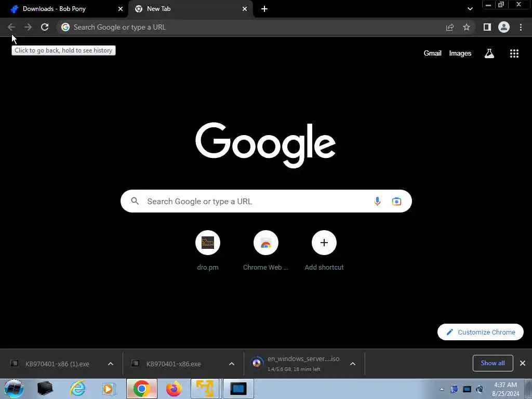532x399 pixels.
Task: Click Show all downloads
Action: (x=493, y=363)
